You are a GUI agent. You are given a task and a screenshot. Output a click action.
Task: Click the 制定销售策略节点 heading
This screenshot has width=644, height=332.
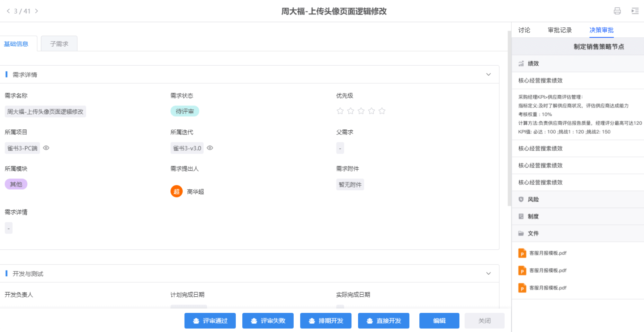point(599,46)
